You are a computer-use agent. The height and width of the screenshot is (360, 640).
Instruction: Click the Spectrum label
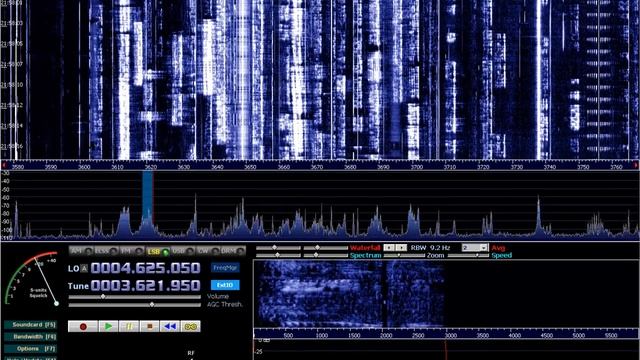pos(365,256)
